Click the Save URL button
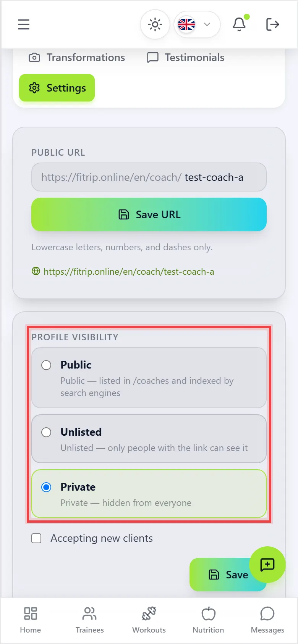Screen dimensions: 298x644 [149, 214]
